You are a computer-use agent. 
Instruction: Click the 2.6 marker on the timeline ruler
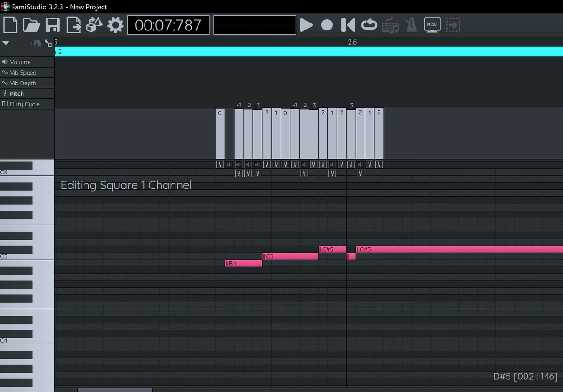(352, 42)
